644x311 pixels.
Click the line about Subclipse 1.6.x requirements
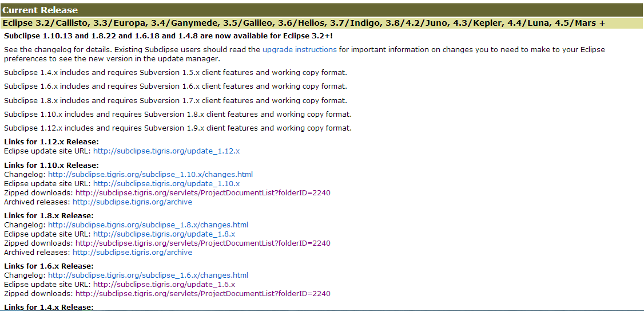[x=176, y=86]
